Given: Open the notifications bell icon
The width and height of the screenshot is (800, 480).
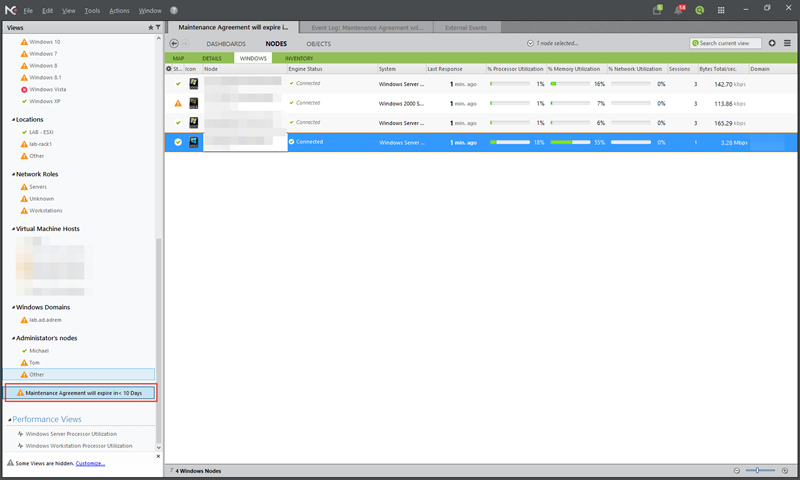Looking at the screenshot, I should [680, 10].
